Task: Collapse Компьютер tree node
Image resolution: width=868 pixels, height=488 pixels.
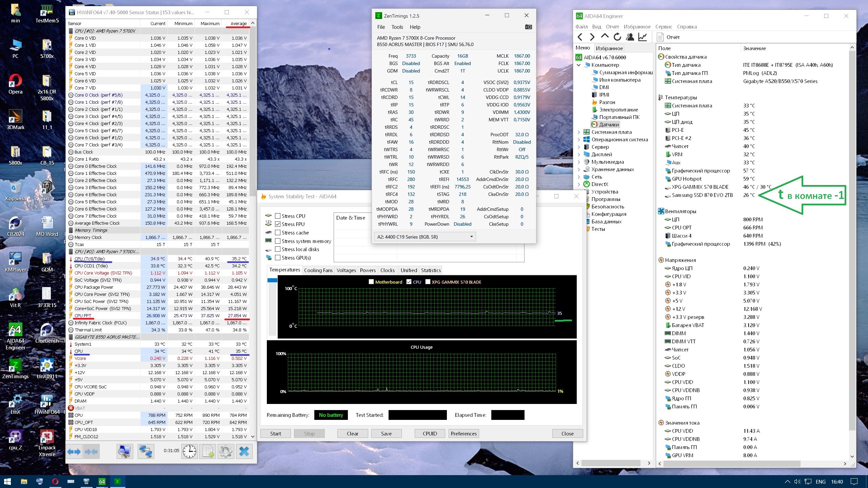Action: (x=579, y=65)
